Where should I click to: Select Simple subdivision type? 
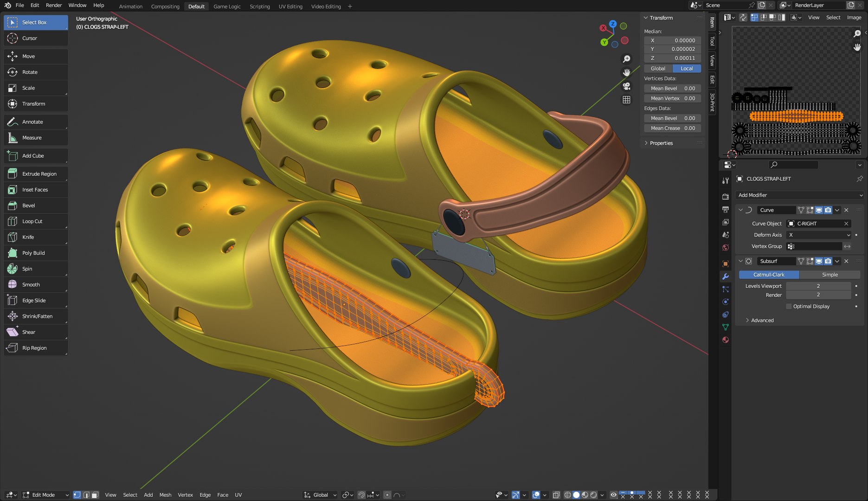click(x=829, y=275)
